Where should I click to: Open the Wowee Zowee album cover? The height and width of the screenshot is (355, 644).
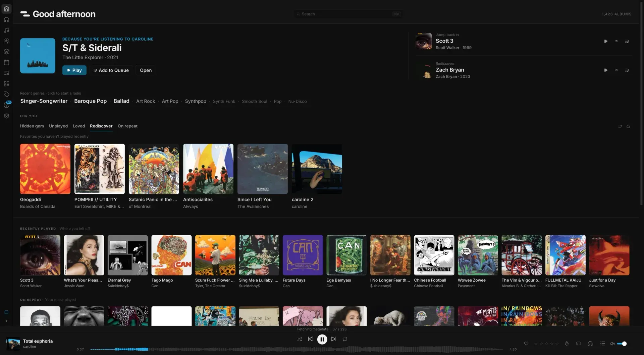[478, 255]
